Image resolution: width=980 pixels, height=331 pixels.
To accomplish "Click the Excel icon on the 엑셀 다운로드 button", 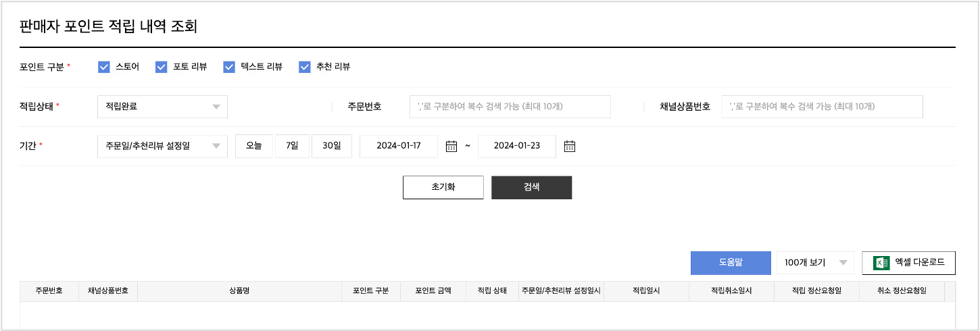I will 881,263.
